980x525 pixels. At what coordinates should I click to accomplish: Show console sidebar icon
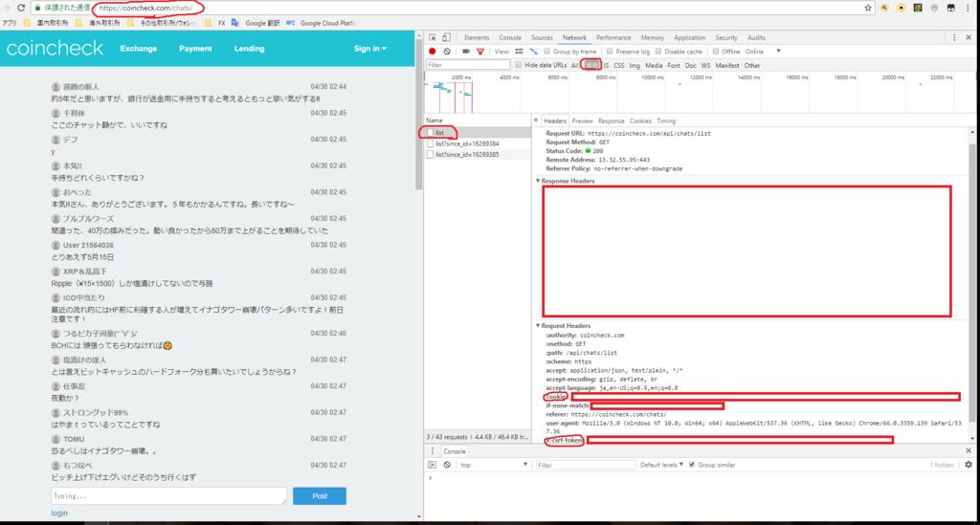432,465
